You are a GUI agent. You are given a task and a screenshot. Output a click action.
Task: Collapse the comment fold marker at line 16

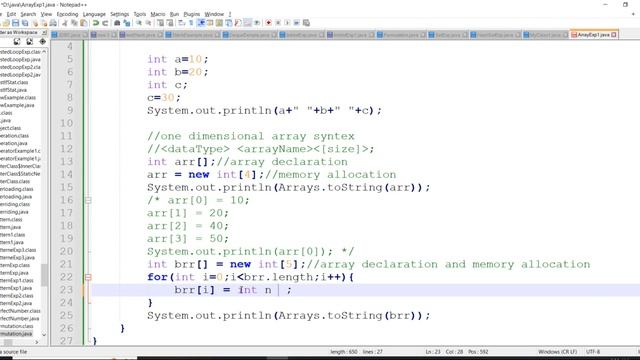[x=88, y=200]
